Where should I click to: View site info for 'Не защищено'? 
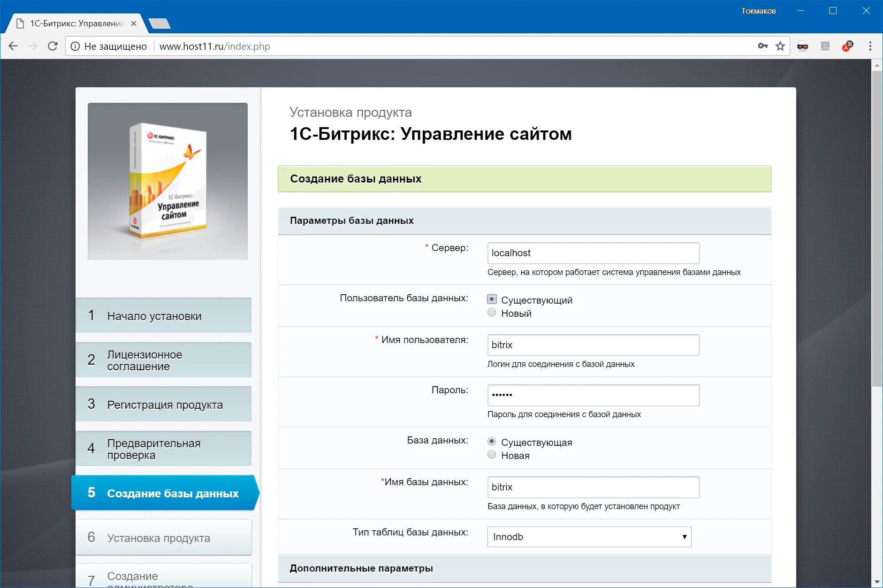tap(109, 46)
